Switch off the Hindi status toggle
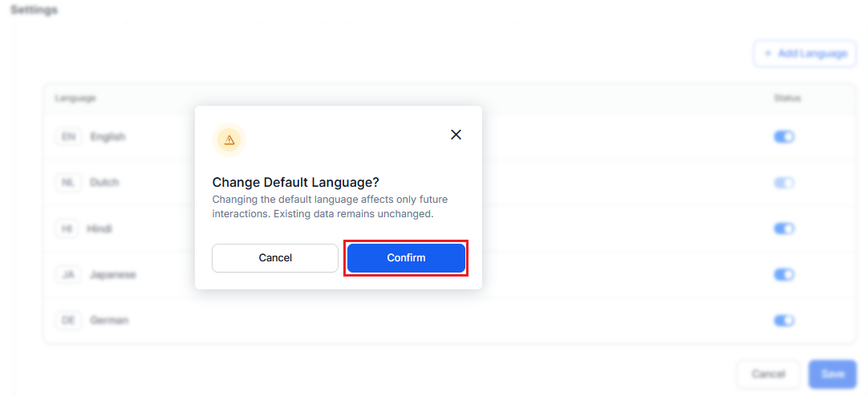 pyautogui.click(x=784, y=229)
